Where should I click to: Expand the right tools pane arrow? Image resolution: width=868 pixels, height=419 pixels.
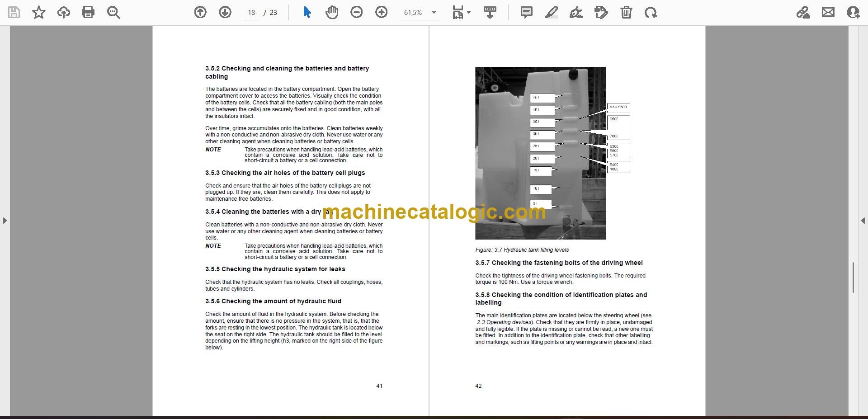pyautogui.click(x=863, y=221)
